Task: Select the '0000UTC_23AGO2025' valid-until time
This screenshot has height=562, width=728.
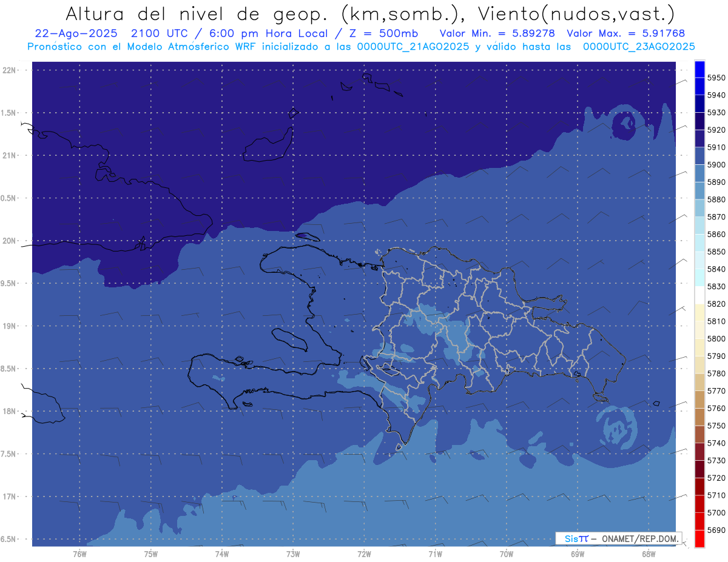Action: (x=639, y=47)
